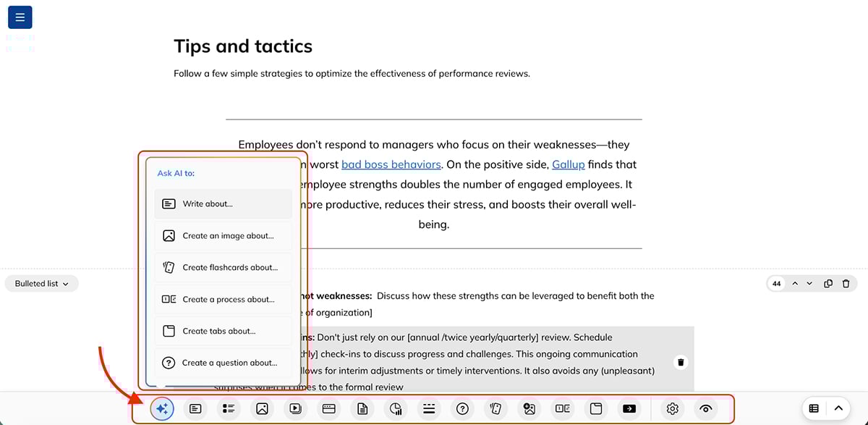Choose Create tabs about from AI menu

tap(223, 330)
